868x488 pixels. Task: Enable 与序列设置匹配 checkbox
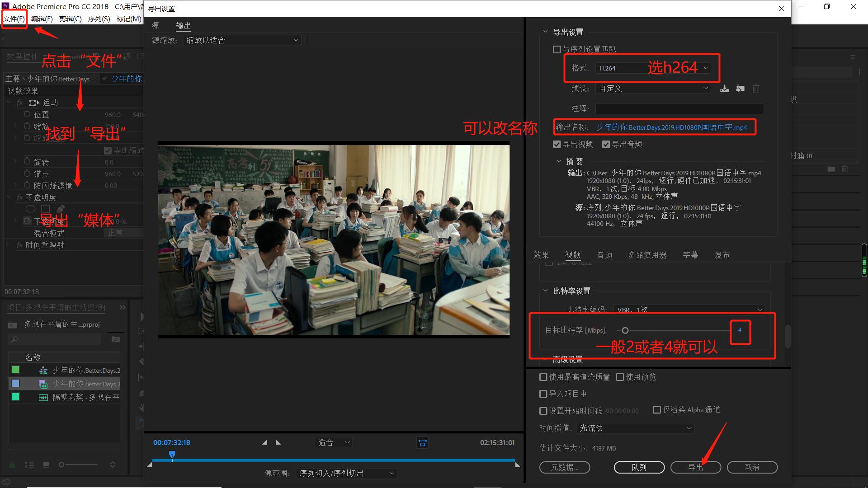pyautogui.click(x=557, y=49)
